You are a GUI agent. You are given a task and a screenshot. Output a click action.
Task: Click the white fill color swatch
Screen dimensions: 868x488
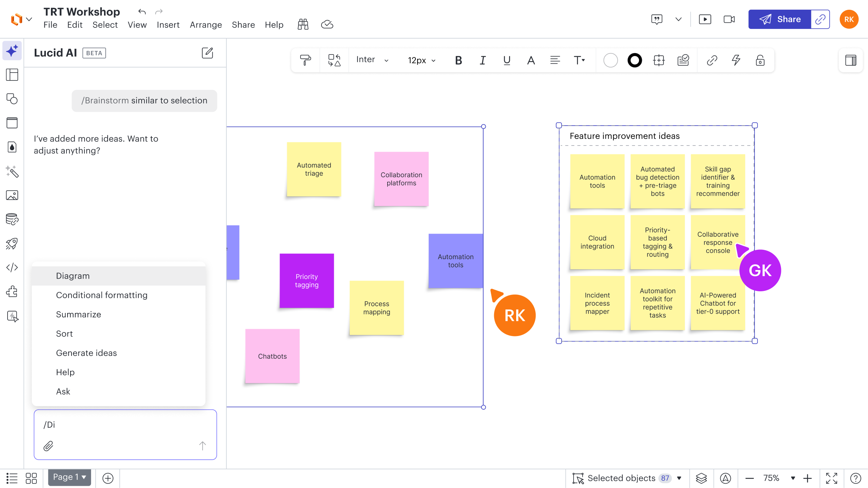[610, 60]
